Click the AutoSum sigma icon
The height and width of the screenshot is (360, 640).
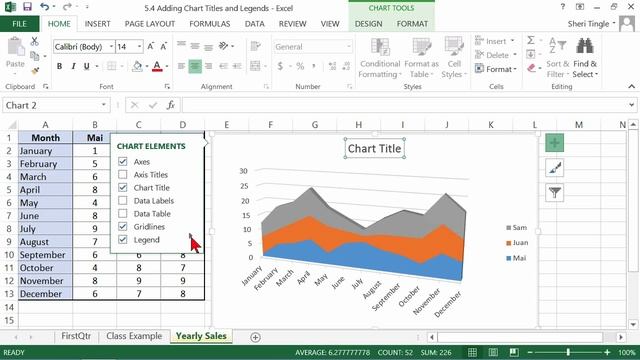531,40
